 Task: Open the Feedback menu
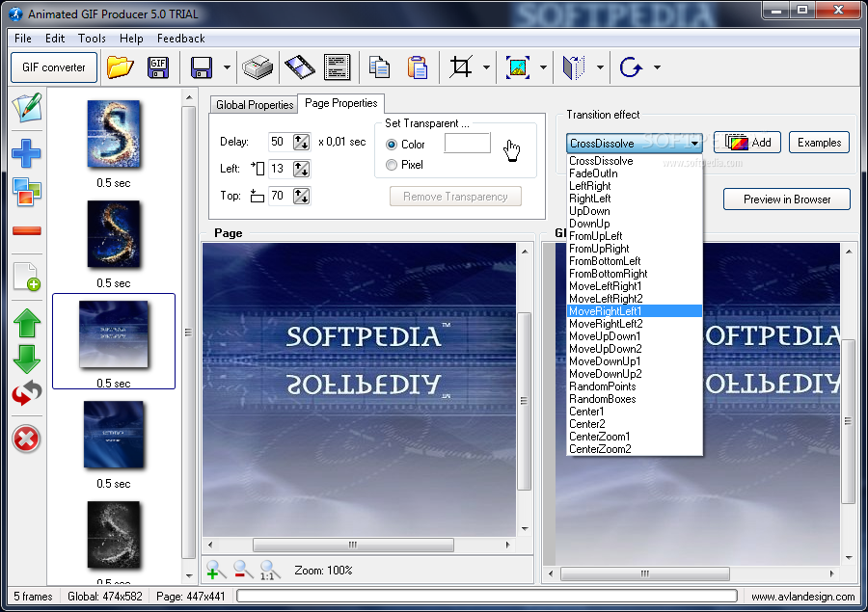click(181, 39)
